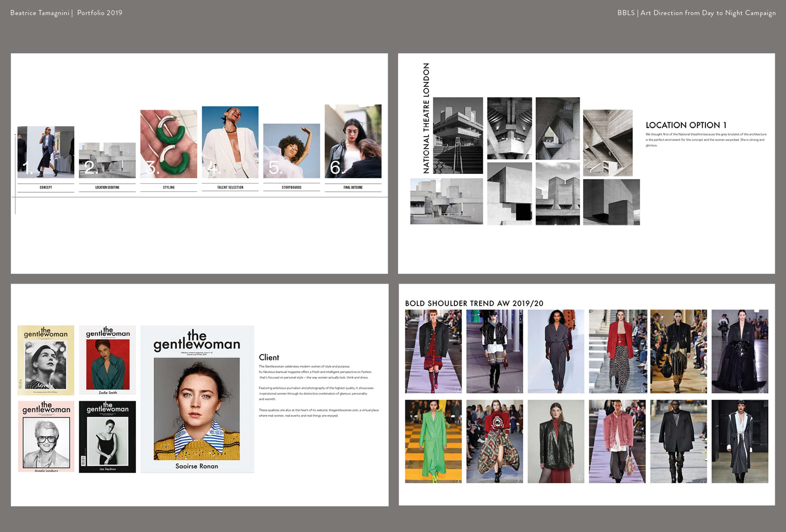Select runway photo with gold striped skirt
The width and height of the screenshot is (786, 532).
click(679, 351)
